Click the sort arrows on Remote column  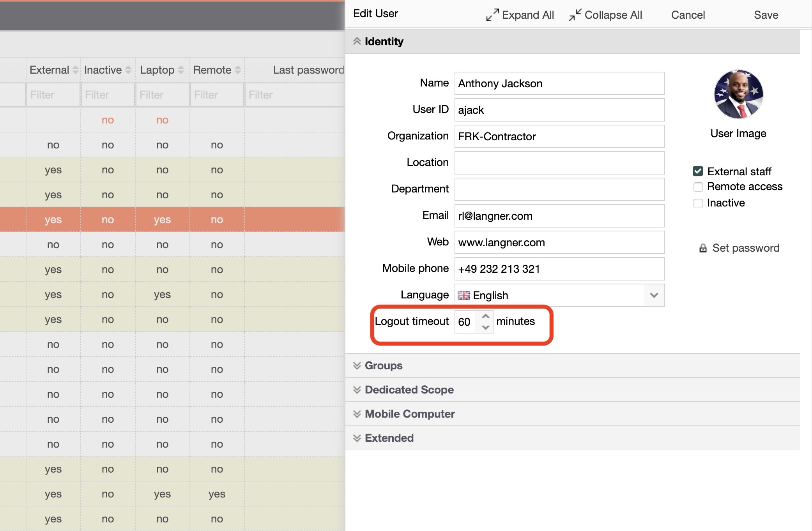point(238,70)
